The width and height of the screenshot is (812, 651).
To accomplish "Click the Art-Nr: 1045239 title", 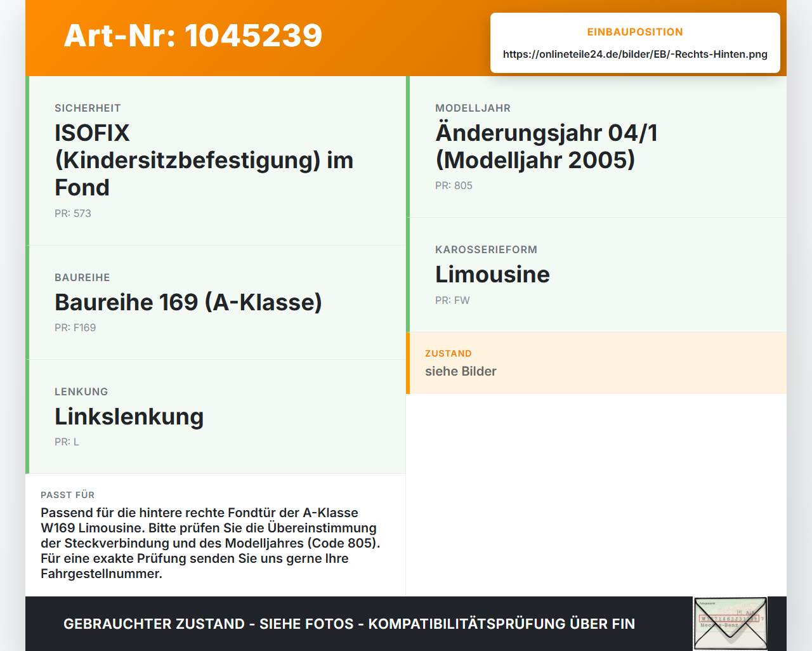I will 193,36.
